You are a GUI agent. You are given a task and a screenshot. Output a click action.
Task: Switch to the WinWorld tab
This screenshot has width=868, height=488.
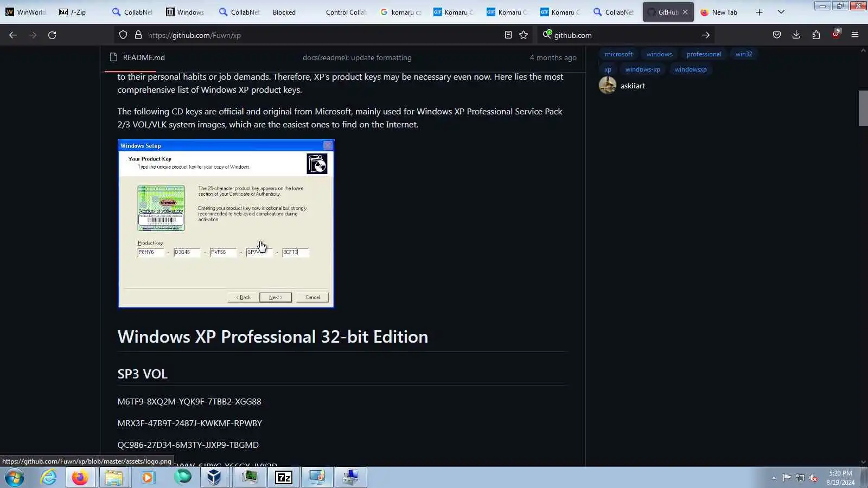pos(26,12)
